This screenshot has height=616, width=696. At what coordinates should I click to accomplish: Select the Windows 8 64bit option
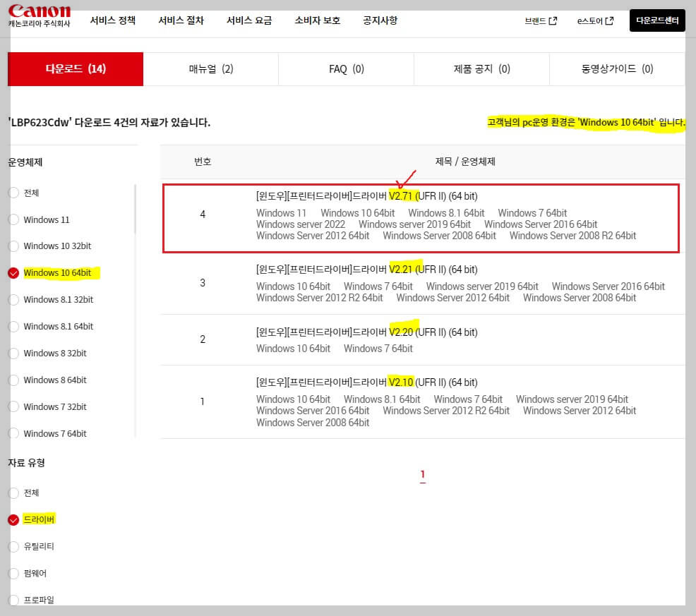tap(13, 380)
